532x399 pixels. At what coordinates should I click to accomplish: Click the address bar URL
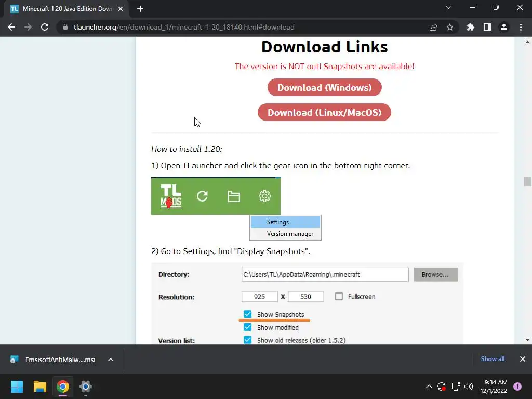(184, 27)
